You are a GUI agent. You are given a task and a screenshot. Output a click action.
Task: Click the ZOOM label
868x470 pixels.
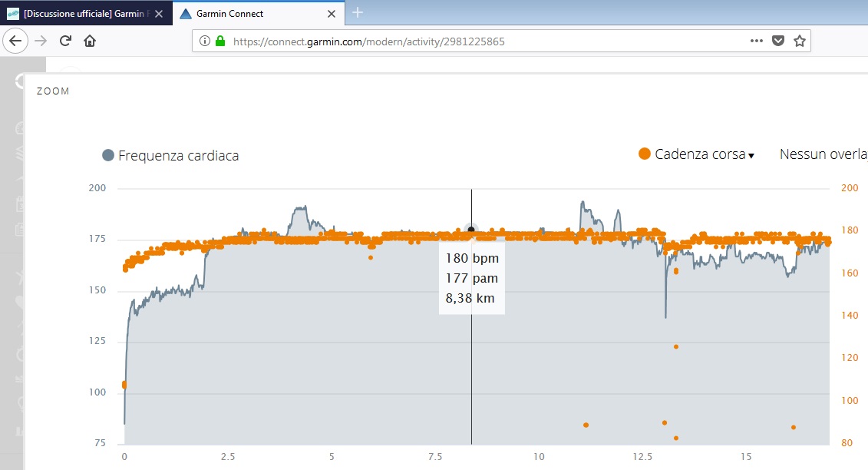pyautogui.click(x=53, y=91)
